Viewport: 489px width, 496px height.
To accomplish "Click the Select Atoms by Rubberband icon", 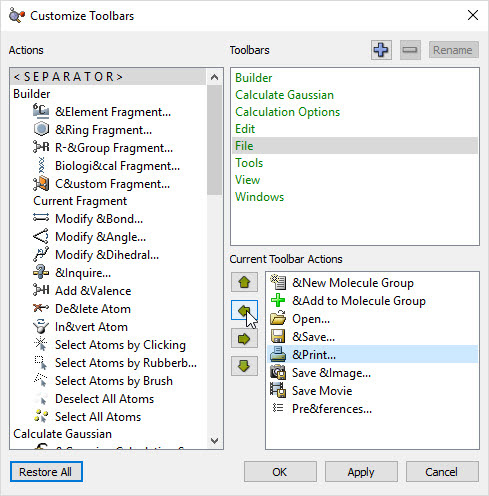I will click(41, 362).
